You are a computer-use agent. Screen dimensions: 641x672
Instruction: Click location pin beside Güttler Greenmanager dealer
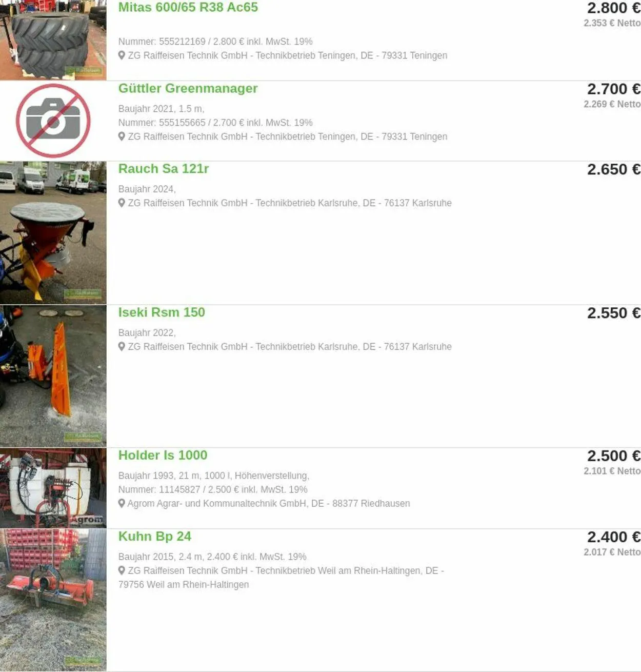click(x=122, y=136)
